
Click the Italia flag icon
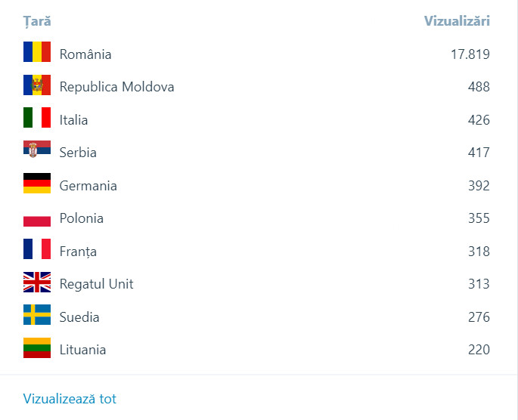click(37, 119)
